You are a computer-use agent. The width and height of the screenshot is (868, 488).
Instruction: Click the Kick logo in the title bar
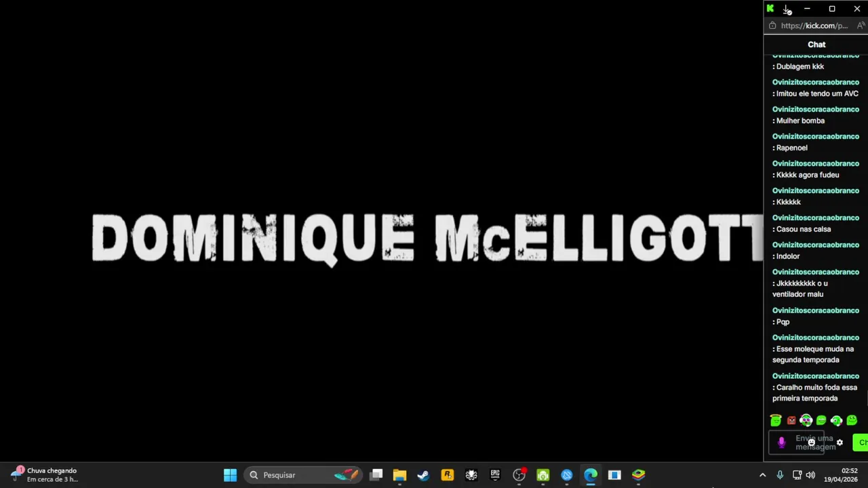(x=770, y=9)
